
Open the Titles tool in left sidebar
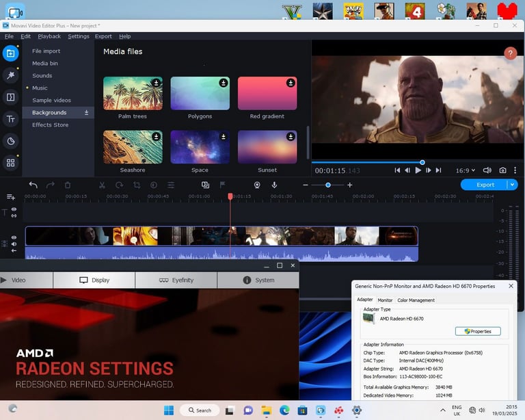(10, 120)
